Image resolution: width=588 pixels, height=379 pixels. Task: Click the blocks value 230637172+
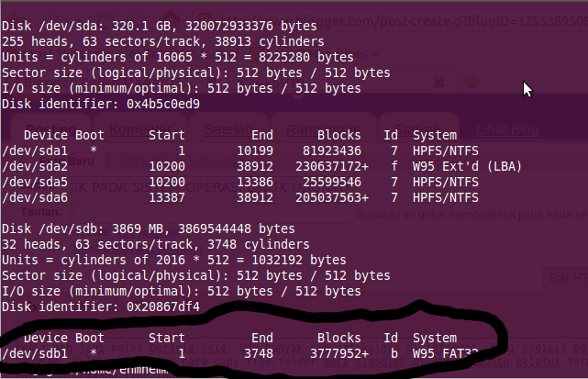pyautogui.click(x=332, y=166)
